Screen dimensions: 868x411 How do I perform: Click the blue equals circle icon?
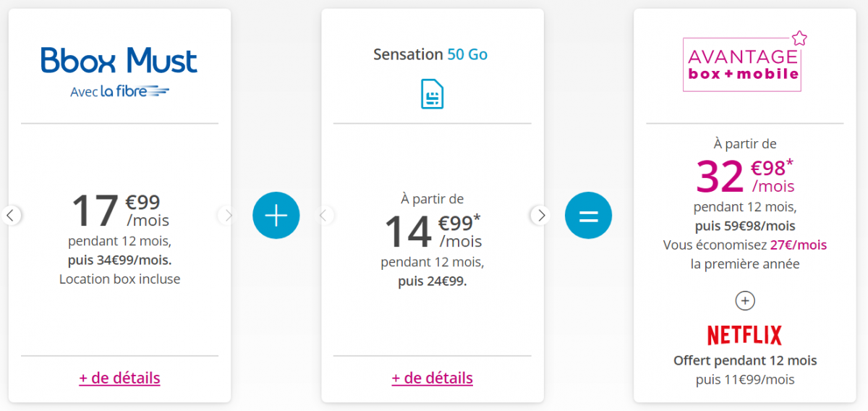point(588,215)
